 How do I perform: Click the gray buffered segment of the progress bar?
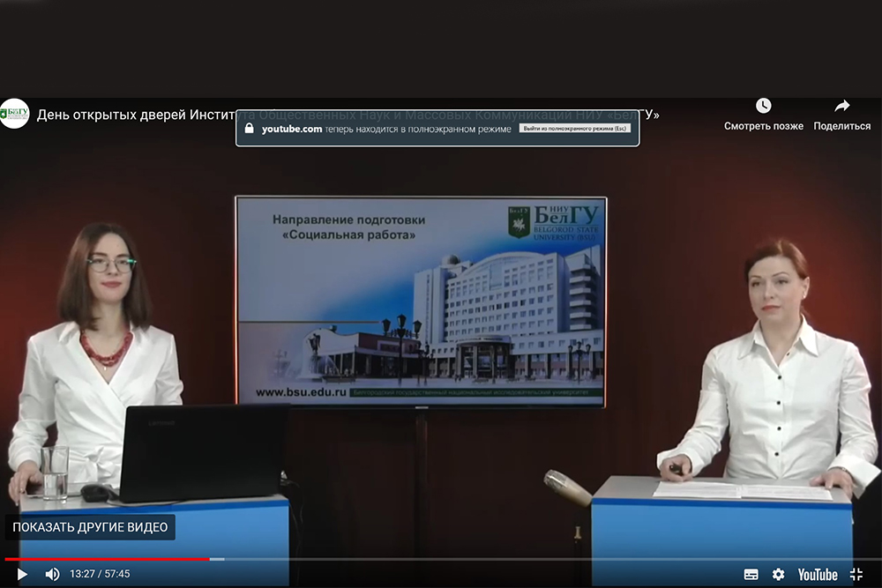(x=217, y=559)
